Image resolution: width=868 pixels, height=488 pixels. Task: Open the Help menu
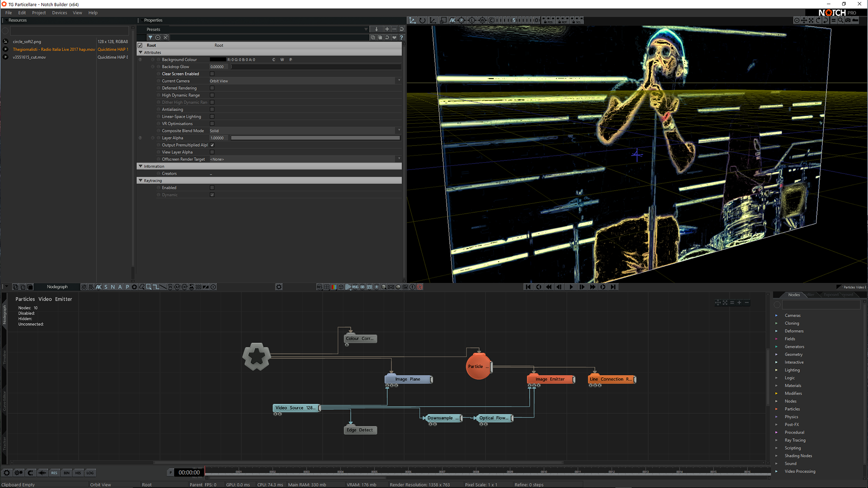[93, 13]
